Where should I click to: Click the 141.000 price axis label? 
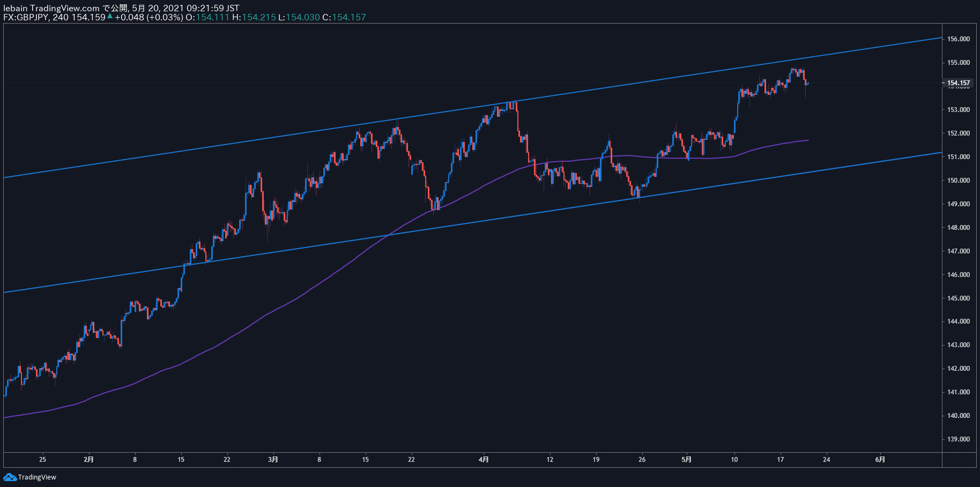(x=959, y=392)
